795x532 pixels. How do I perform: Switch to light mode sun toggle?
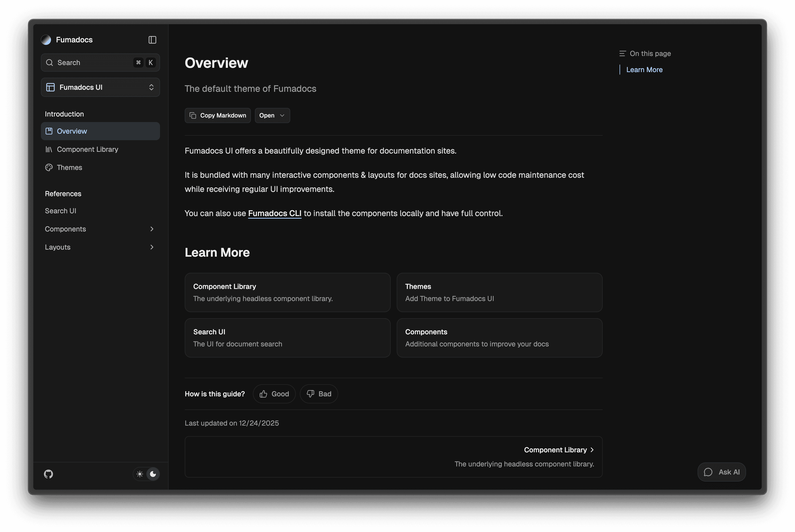(140, 474)
